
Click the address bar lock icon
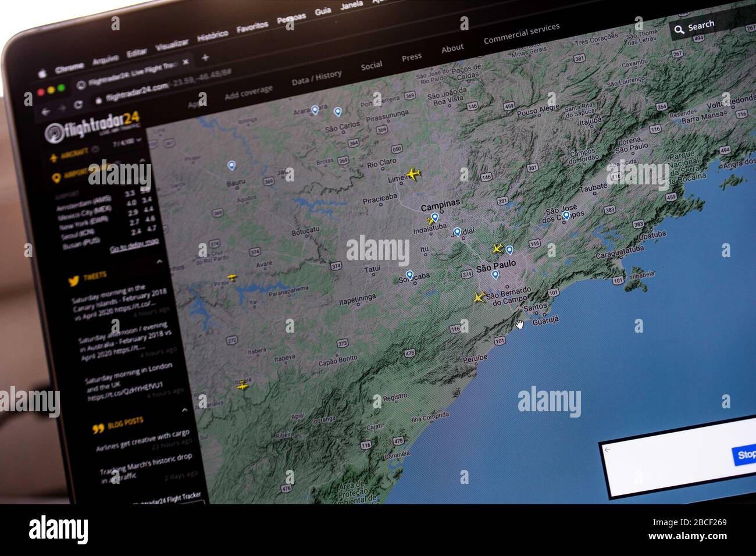tap(99, 100)
